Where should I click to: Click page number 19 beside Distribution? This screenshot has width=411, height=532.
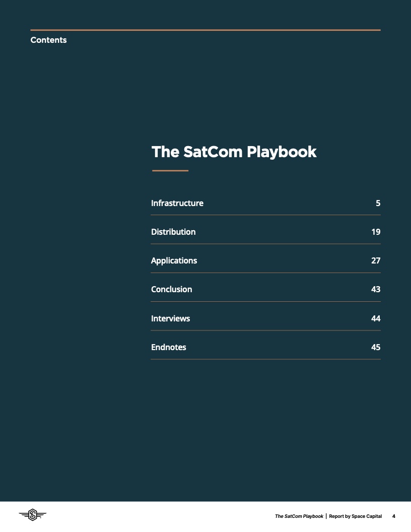tap(375, 232)
